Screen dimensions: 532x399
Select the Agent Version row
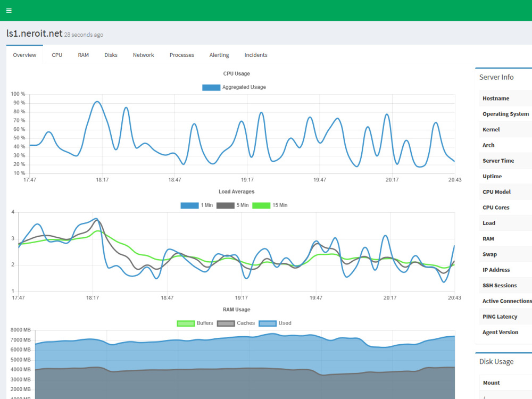pos(505,332)
